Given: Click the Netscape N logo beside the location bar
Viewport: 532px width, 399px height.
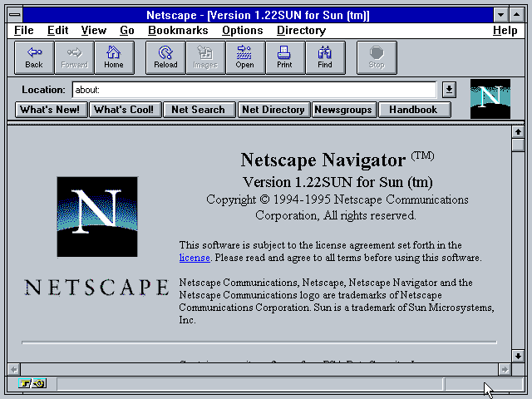Looking at the screenshot, I should point(490,99).
